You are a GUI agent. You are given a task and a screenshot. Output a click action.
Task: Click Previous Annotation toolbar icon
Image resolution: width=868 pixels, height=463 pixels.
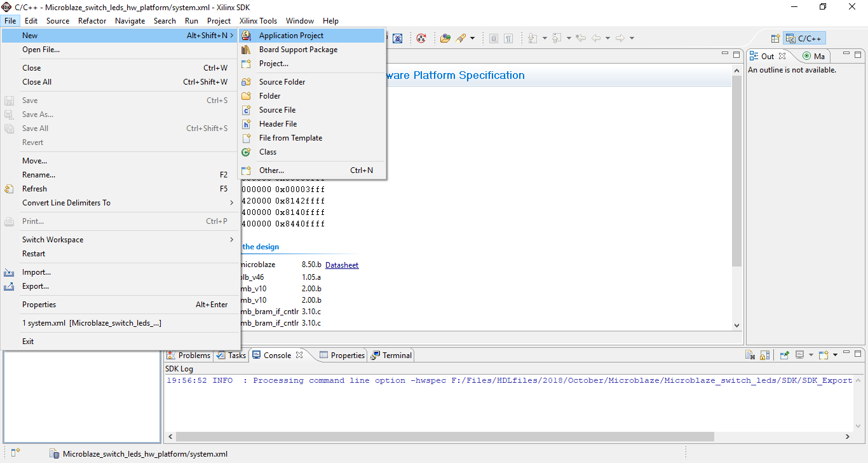[557, 38]
